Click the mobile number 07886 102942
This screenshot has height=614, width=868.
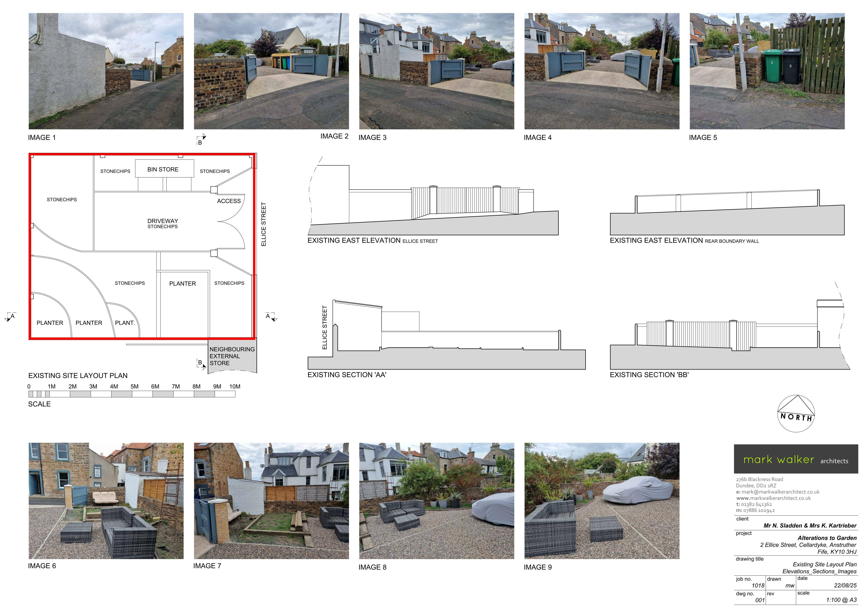coord(755,510)
